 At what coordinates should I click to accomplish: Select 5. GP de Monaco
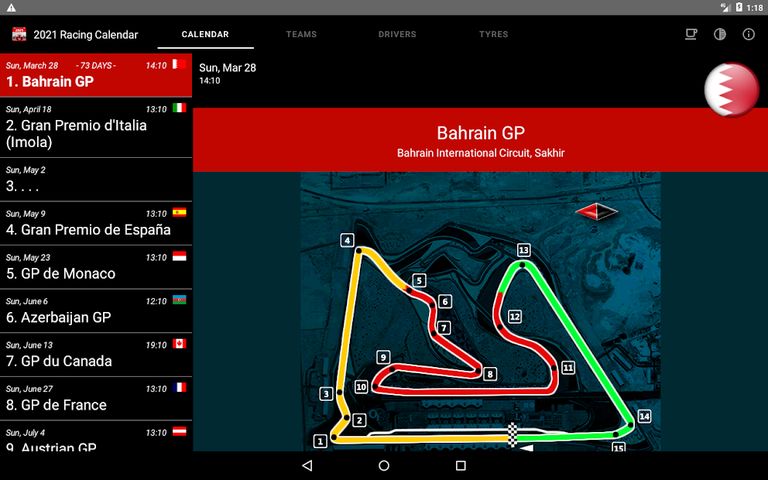point(96,267)
